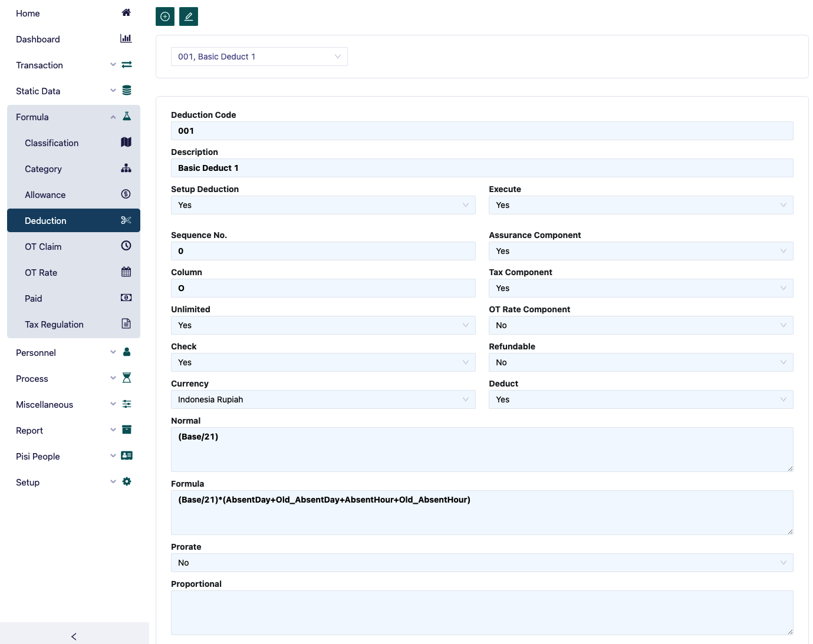Viewport: 813px width, 644px height.
Task: Click the edit pencil icon button
Action: point(189,16)
